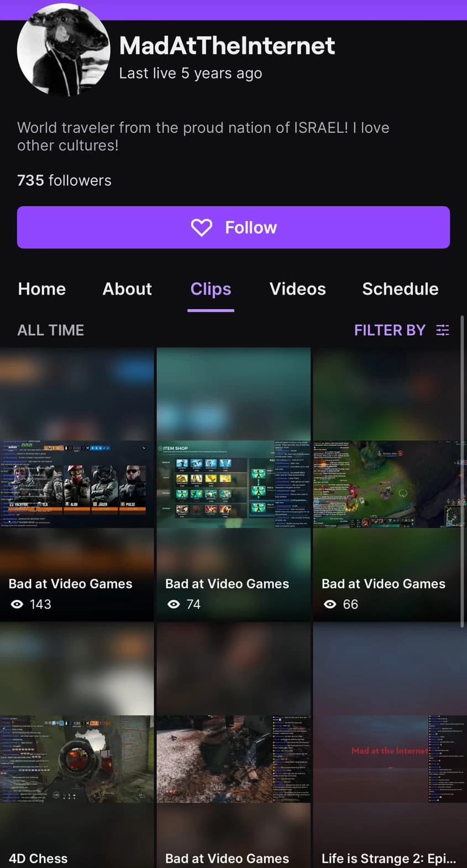This screenshot has width=467, height=868.
Task: Open the Life is Strange 2 clip
Action: [x=390, y=745]
